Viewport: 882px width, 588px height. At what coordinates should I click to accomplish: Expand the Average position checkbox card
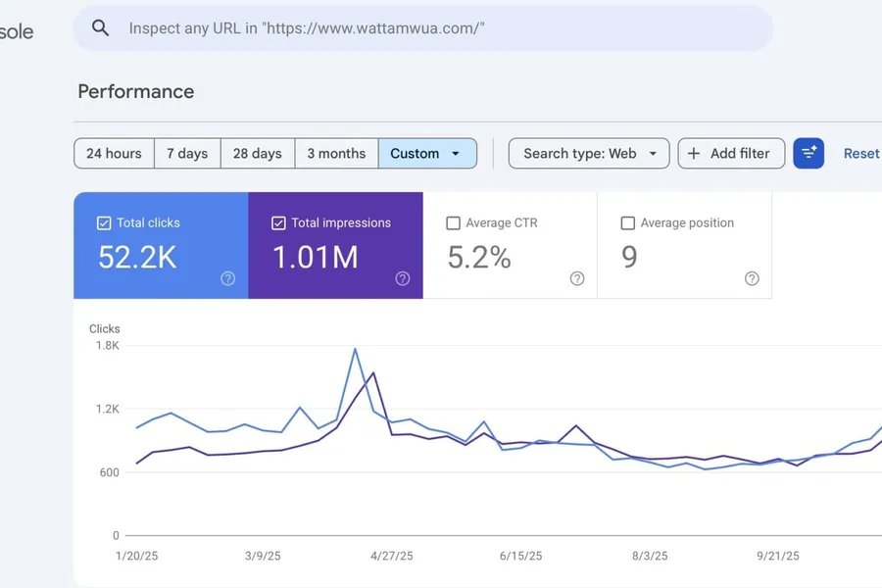(627, 222)
